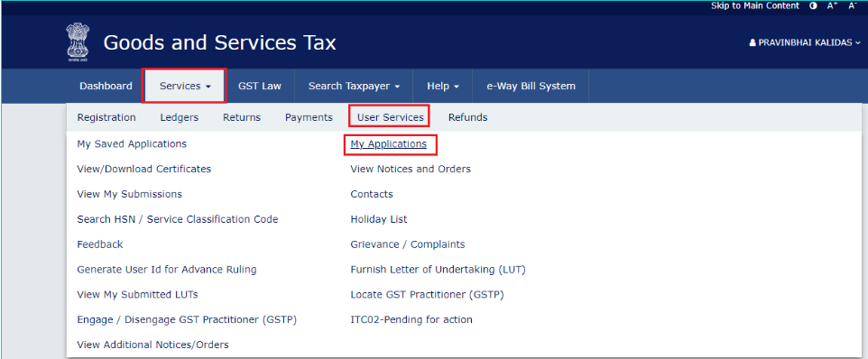The height and width of the screenshot is (359, 868).
Task: Open the Contacts link
Action: 372,194
